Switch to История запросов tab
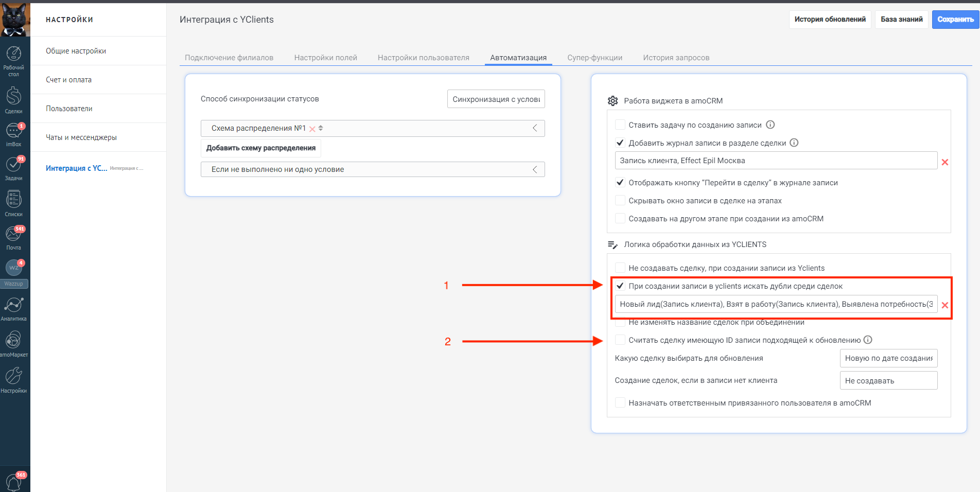 click(x=676, y=58)
